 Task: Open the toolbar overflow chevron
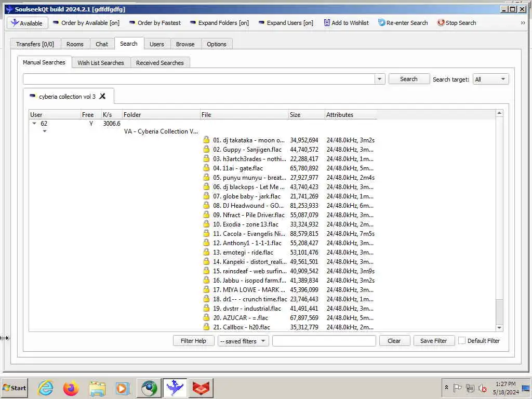click(x=523, y=23)
